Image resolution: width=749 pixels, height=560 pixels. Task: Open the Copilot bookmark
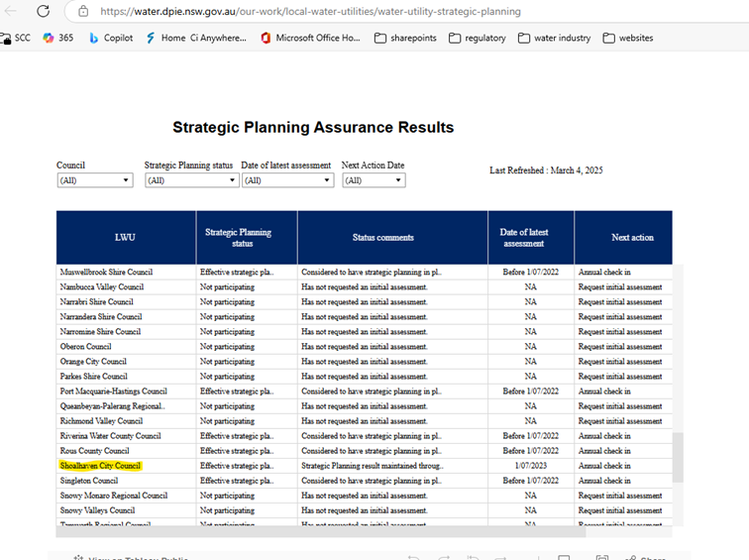[x=111, y=38]
